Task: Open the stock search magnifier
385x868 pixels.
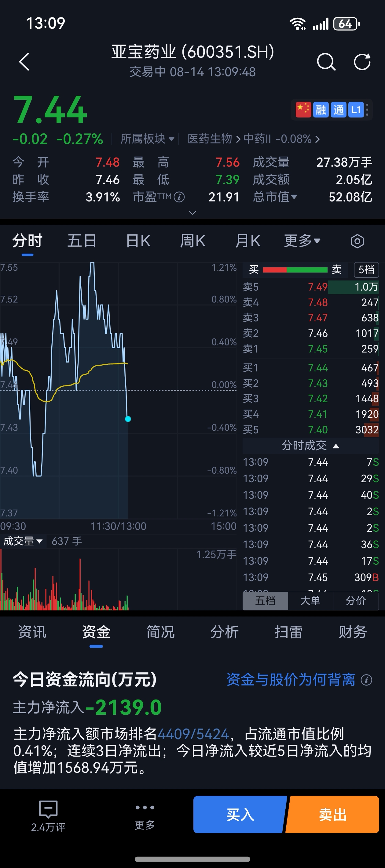Action: pos(326,62)
